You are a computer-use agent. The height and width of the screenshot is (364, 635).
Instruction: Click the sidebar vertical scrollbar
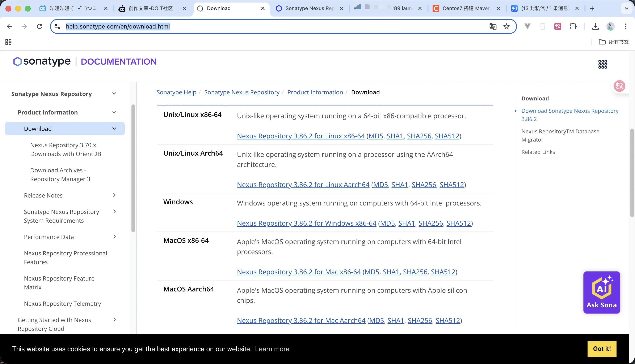point(133,168)
